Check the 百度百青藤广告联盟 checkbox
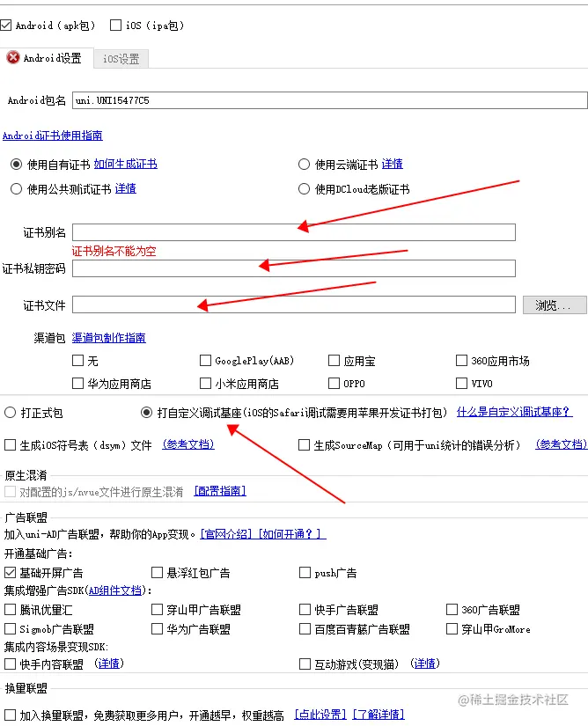 coord(305,629)
